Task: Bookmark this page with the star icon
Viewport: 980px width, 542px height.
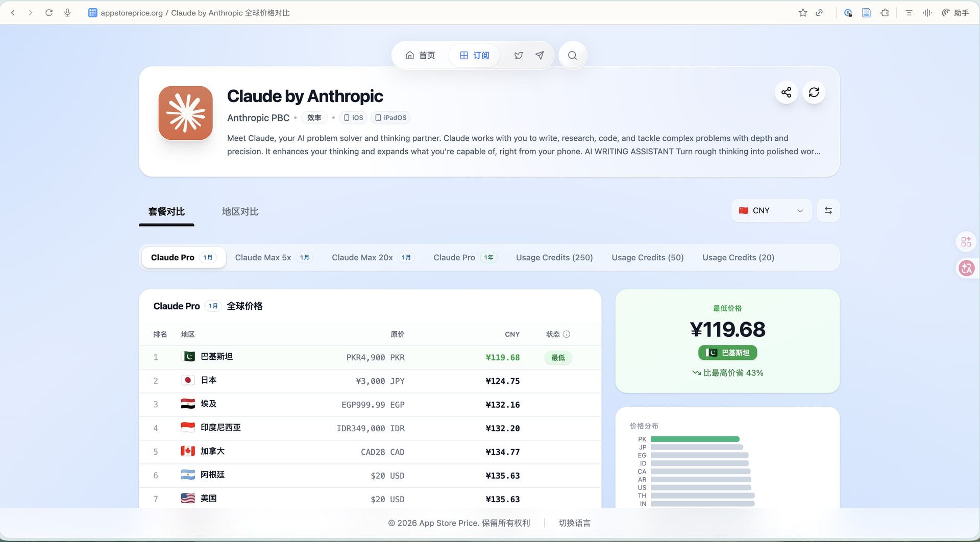Action: pyautogui.click(x=803, y=13)
